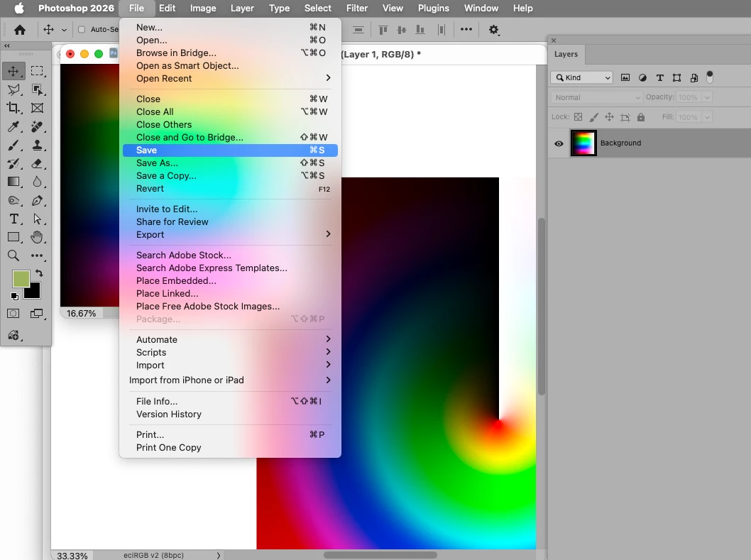
Task: Open options bar settings gear
Action: (493, 30)
